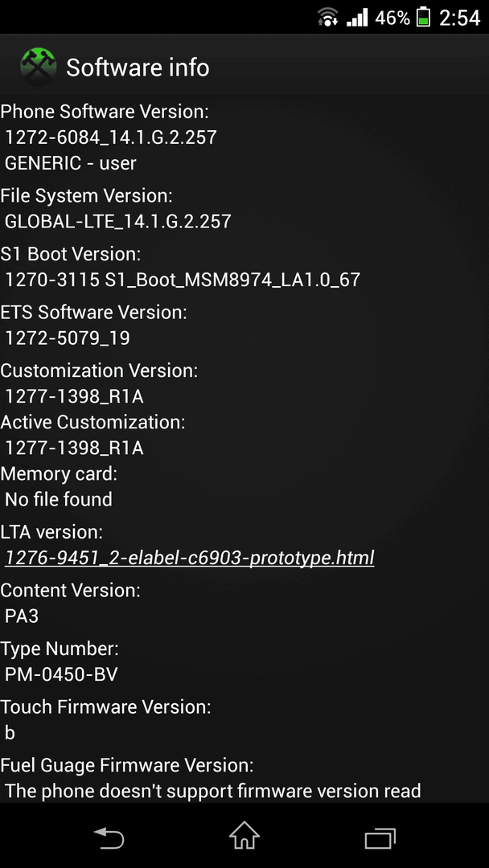This screenshot has height=868, width=489.
Task: Tap the Software info title
Action: [x=138, y=68]
